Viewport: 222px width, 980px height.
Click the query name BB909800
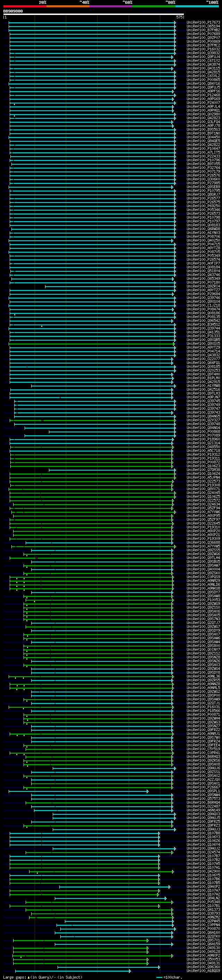[13, 11]
